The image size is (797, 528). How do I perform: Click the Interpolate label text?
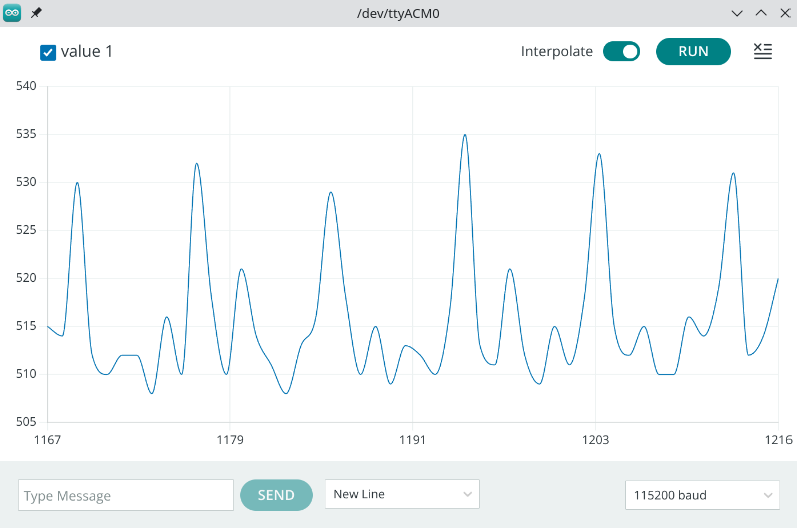coord(557,51)
